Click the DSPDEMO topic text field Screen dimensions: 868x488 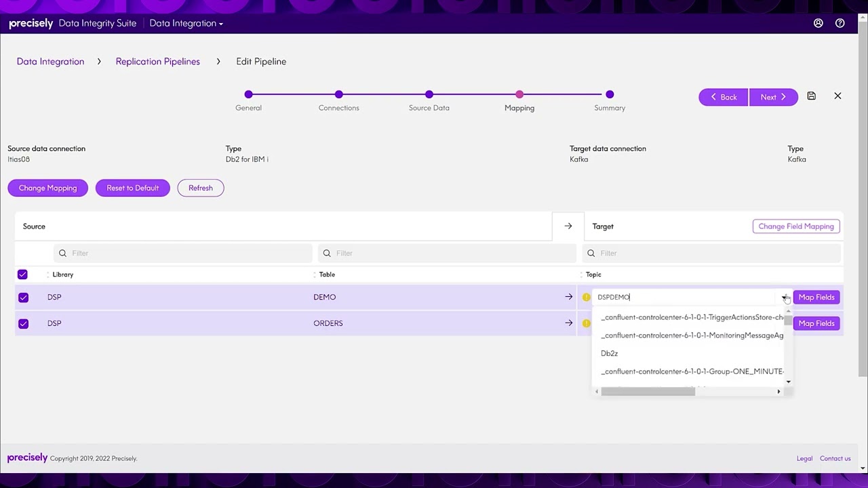[x=685, y=297]
